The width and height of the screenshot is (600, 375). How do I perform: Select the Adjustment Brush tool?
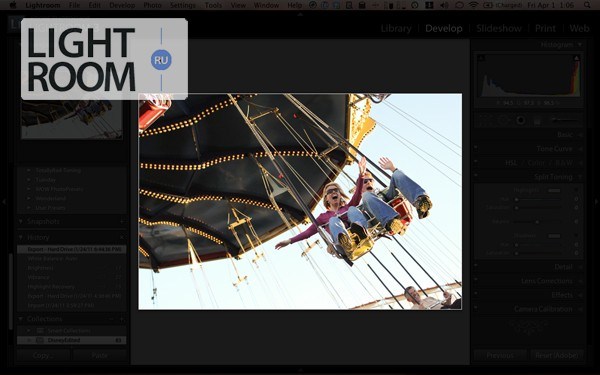[x=564, y=120]
